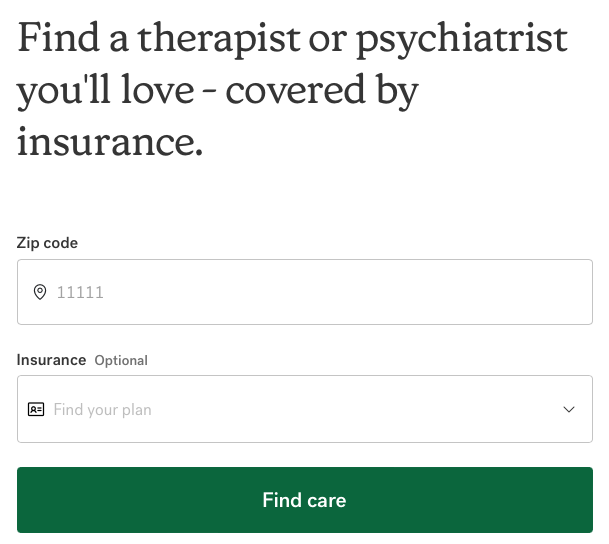The height and width of the screenshot is (544, 609).
Task: Click the word Find starting the heading
Action: 56,40
